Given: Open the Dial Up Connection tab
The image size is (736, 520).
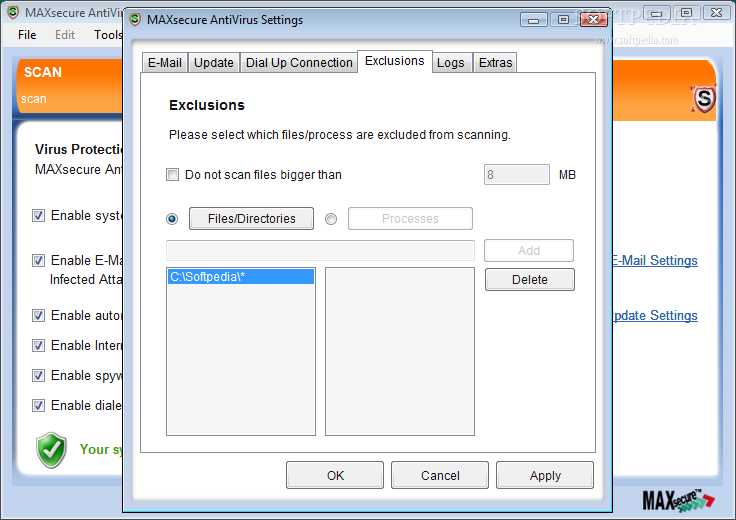Looking at the screenshot, I should click(299, 62).
